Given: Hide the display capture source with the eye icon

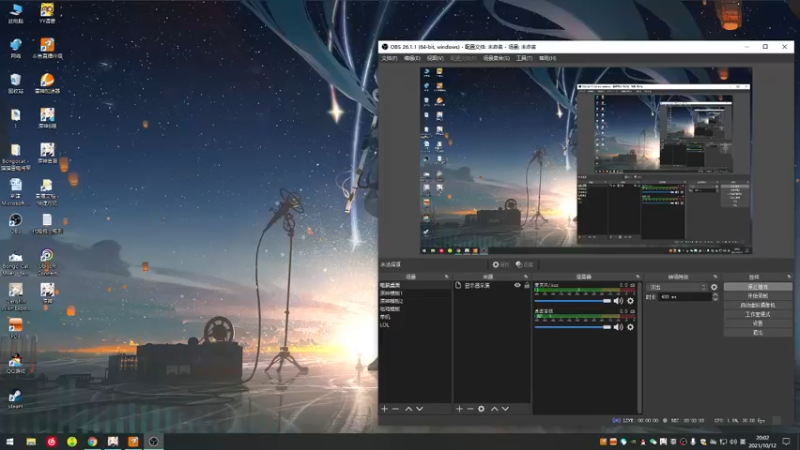Looking at the screenshot, I should [x=517, y=286].
